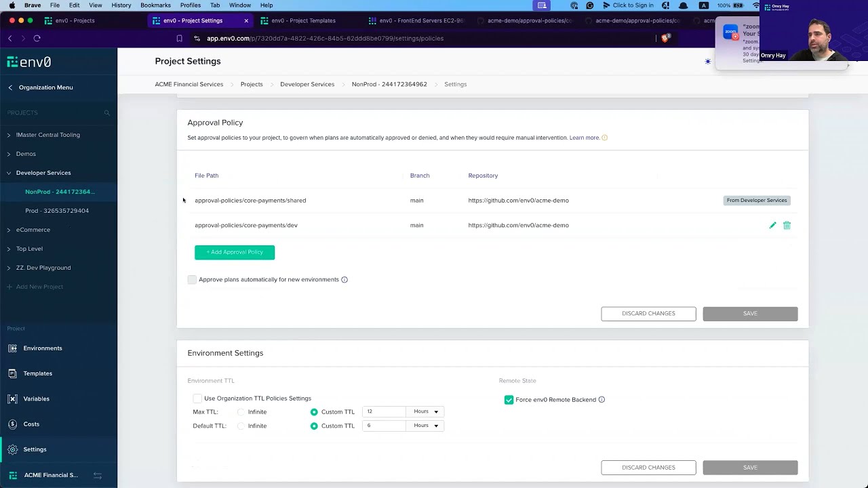Screen dimensions: 868x488
Task: Click + Add Approval Policy button
Action: (235, 252)
